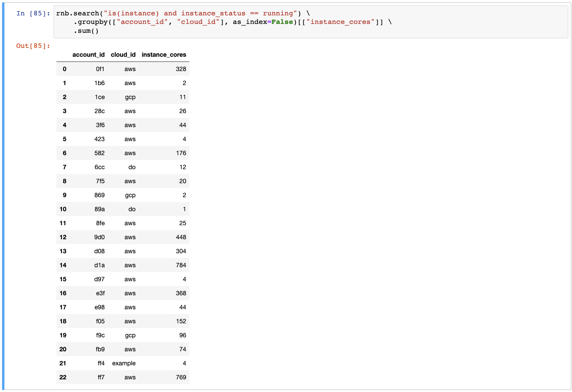Click the code input cell editor
The width and height of the screenshot is (572, 392).
310,22
